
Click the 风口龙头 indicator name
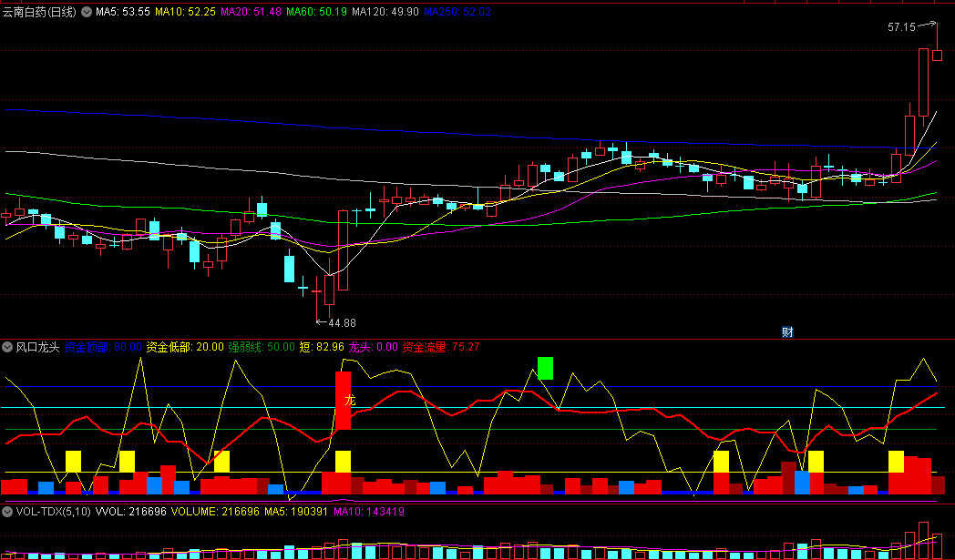pyautogui.click(x=37, y=348)
